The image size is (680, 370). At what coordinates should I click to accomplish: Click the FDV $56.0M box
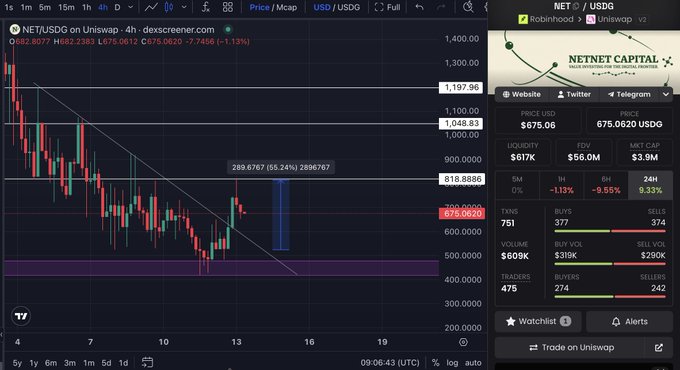pyautogui.click(x=584, y=152)
